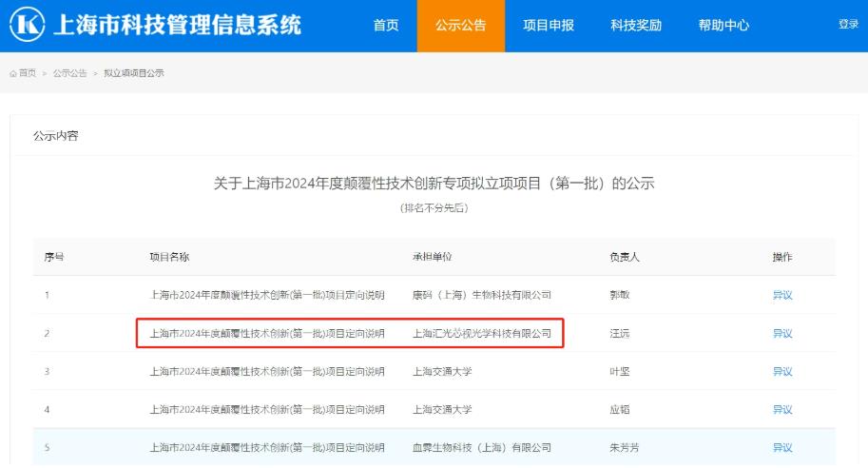This screenshot has height=468, width=868.
Task: Click serial number 1 cell
Action: 47,295
